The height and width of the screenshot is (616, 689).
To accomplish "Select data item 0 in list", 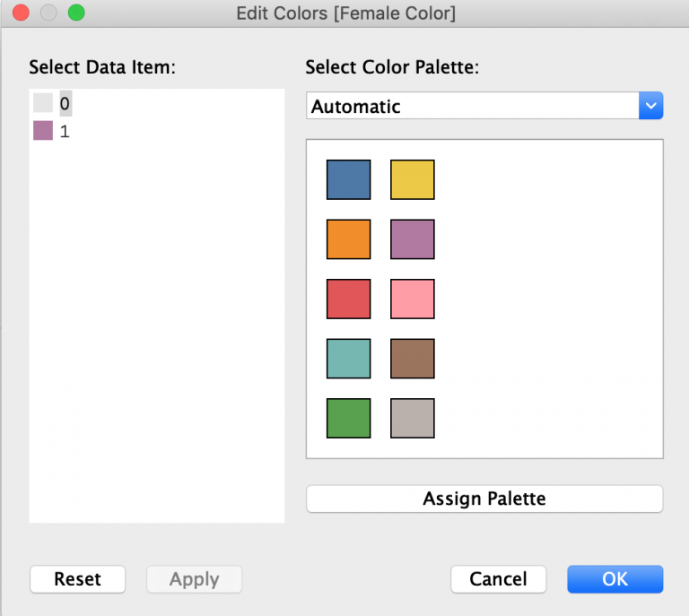I will 65,104.
